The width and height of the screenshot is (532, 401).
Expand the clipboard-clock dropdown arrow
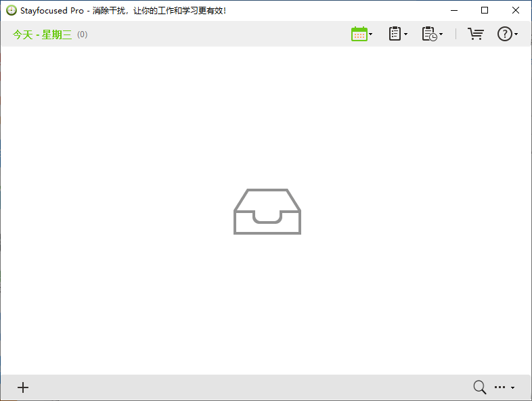tap(441, 34)
